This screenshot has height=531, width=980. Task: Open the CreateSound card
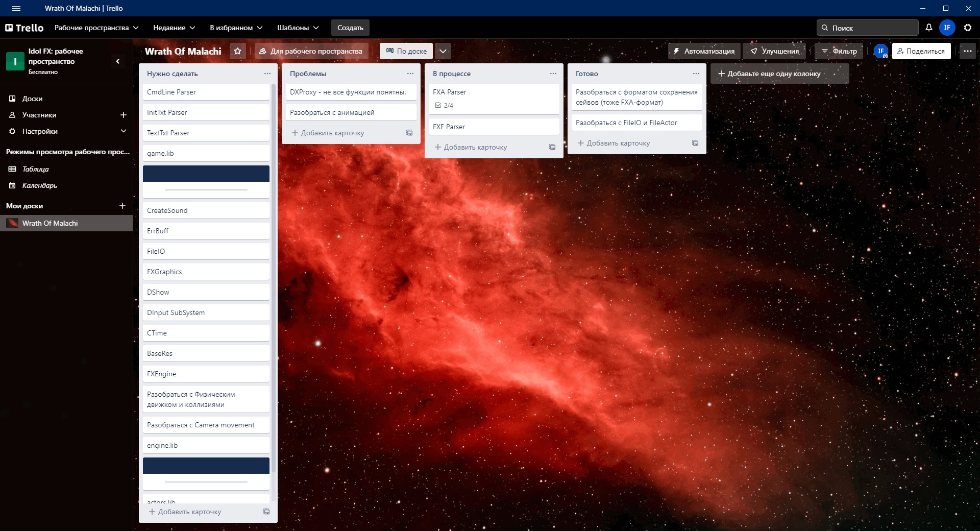point(206,210)
